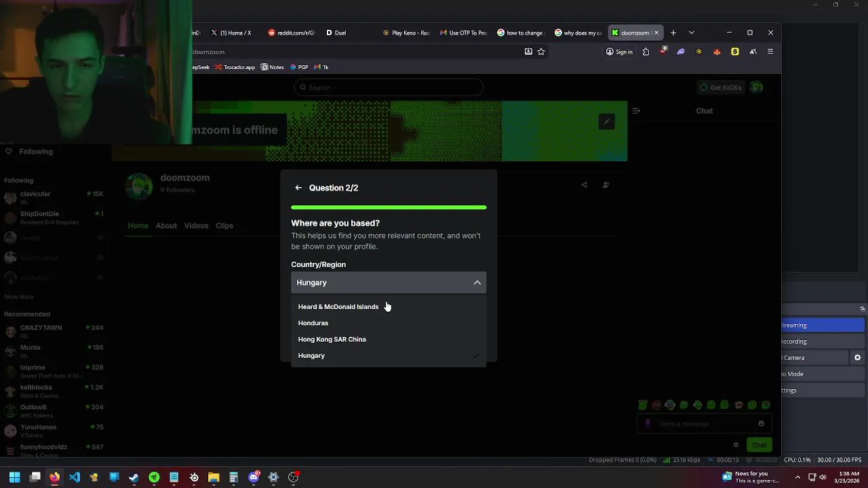The height and width of the screenshot is (488, 868).
Task: Open the emoji picker in chat input
Action: 762,424
